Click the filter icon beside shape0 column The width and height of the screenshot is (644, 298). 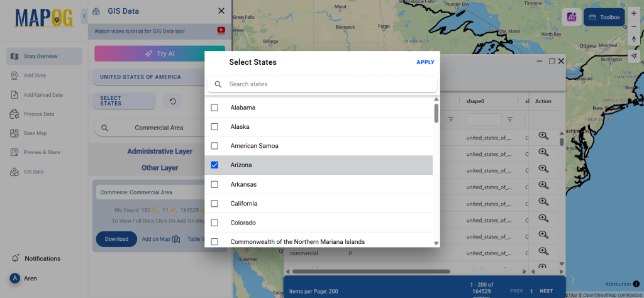[510, 119]
